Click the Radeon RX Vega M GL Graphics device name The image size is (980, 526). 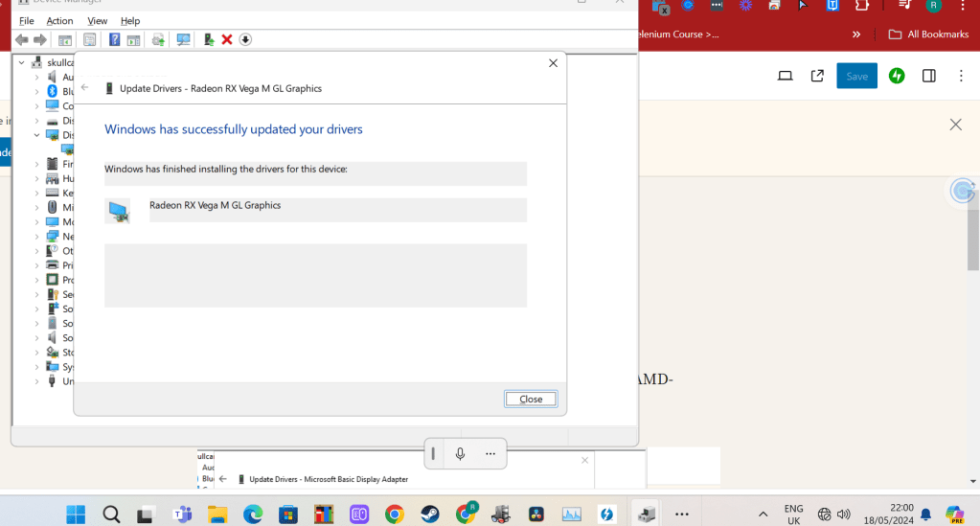(x=215, y=205)
